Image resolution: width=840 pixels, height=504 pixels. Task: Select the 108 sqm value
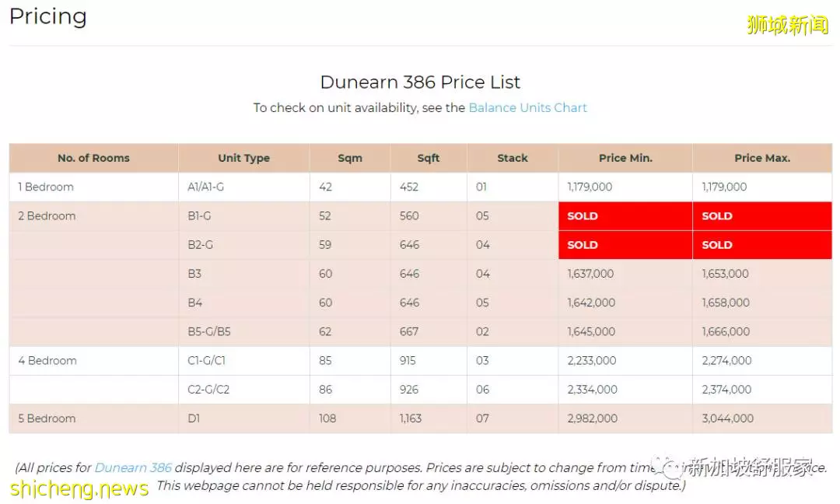click(327, 418)
